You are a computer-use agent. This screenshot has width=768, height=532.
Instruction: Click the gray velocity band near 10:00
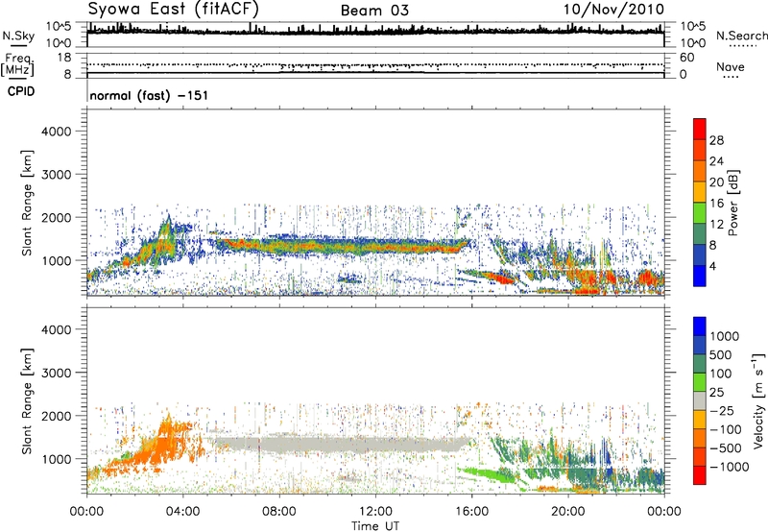tap(327, 445)
